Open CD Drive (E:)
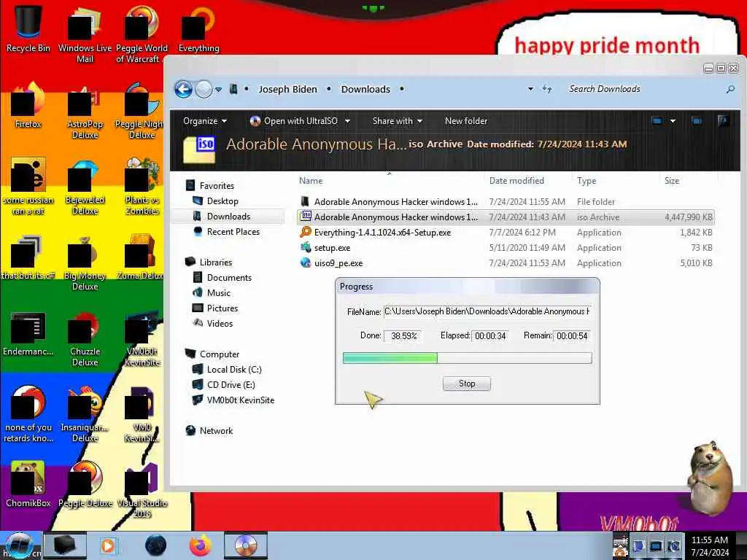The height and width of the screenshot is (560, 747). click(x=231, y=385)
